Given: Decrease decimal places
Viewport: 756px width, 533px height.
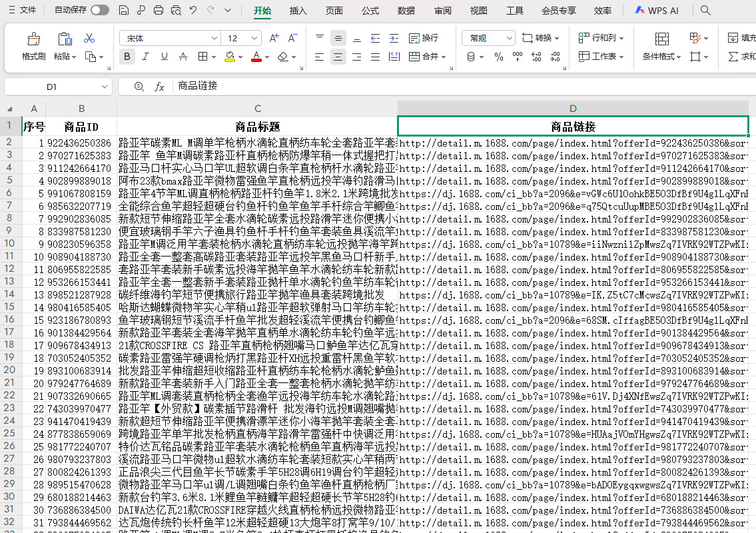Looking at the screenshot, I should point(555,57).
